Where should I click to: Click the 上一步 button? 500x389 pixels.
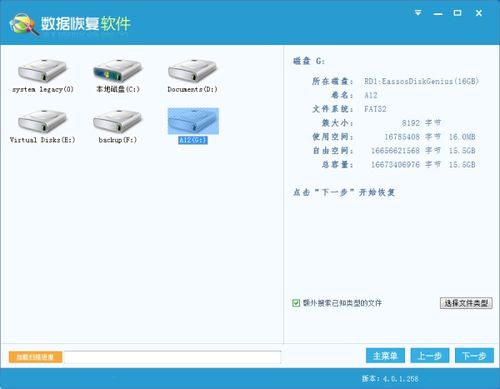[430, 356]
